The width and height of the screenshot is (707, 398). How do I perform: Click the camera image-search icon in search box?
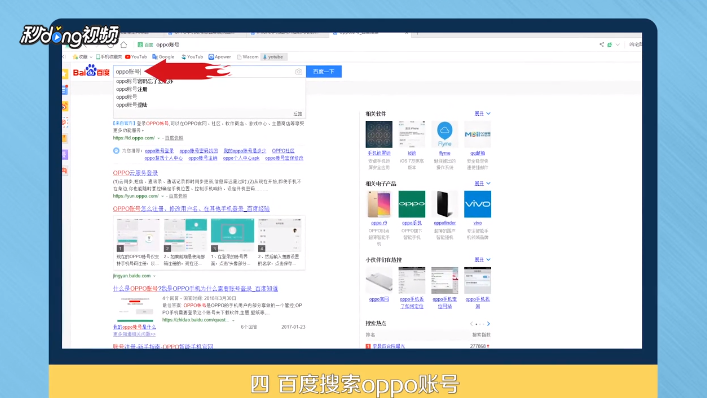click(298, 72)
